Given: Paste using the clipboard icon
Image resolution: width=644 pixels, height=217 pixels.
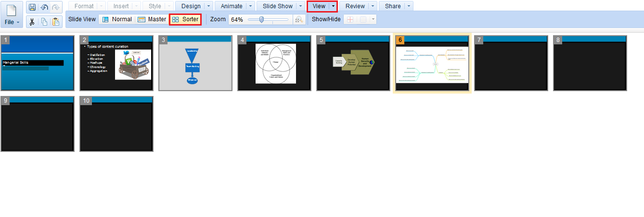Looking at the screenshot, I should pos(56,21).
